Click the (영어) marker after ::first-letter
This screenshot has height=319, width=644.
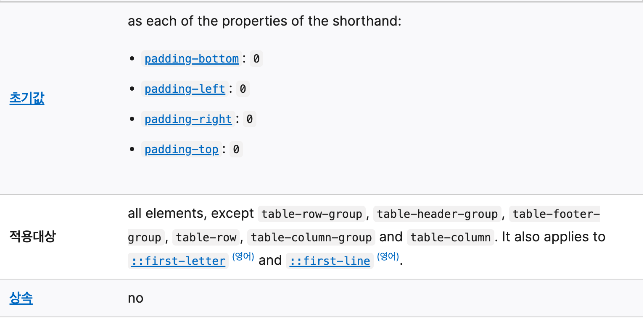click(243, 257)
